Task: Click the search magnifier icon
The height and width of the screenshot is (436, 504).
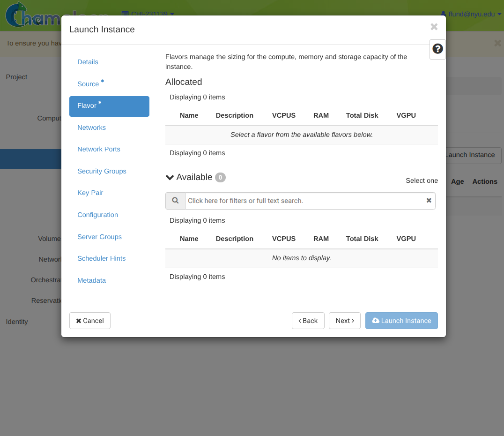Action: [175, 201]
